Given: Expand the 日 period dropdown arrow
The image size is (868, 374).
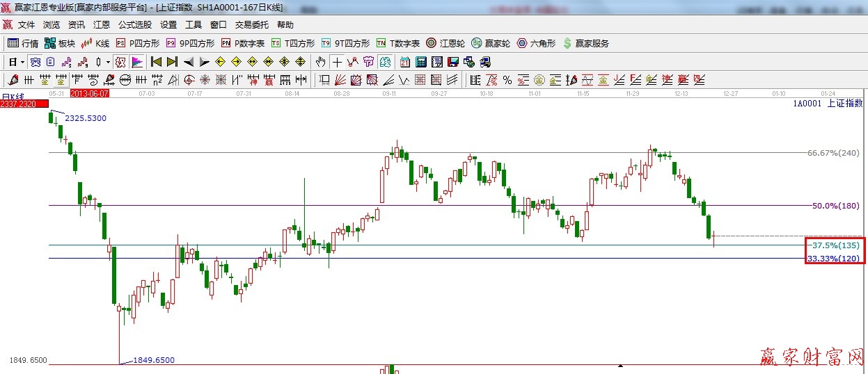Looking at the screenshot, I should (23, 62).
